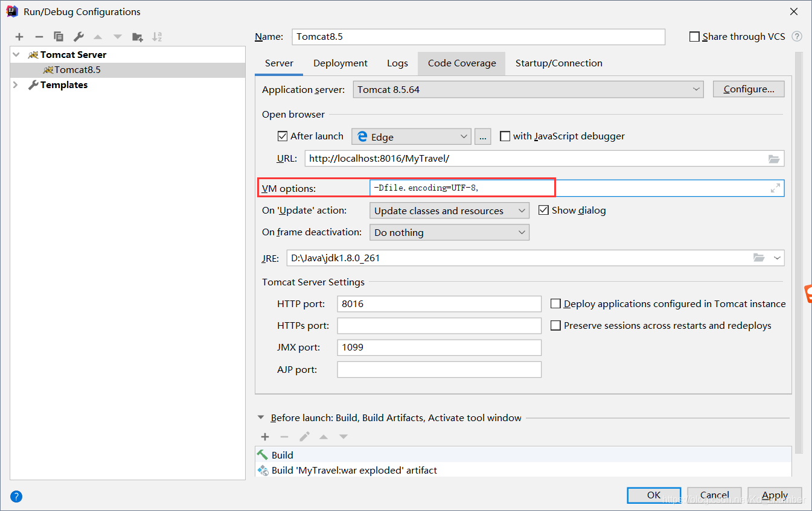Viewport: 812px width, 511px height.
Task: Click into the AJP port field
Action: (440, 369)
